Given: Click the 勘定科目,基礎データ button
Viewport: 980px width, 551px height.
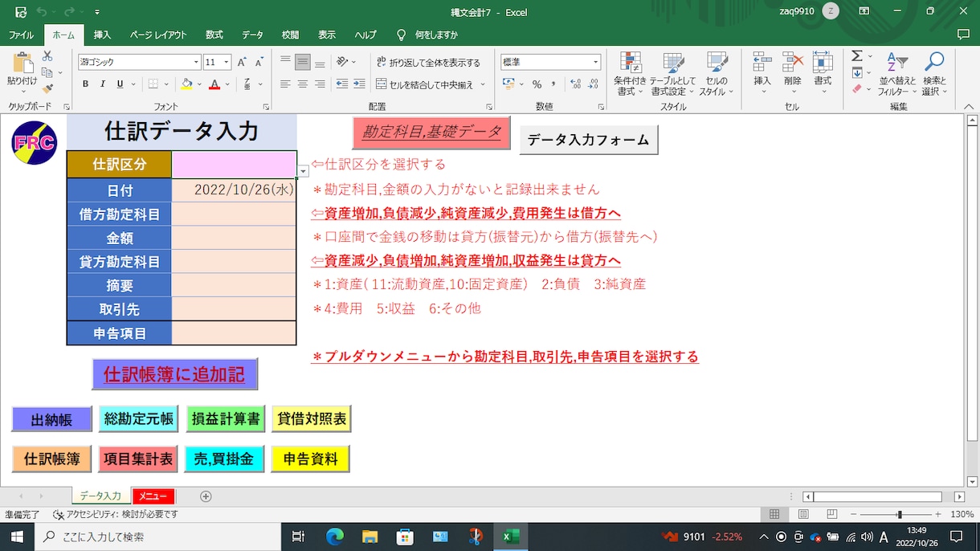Looking at the screenshot, I should [x=431, y=133].
